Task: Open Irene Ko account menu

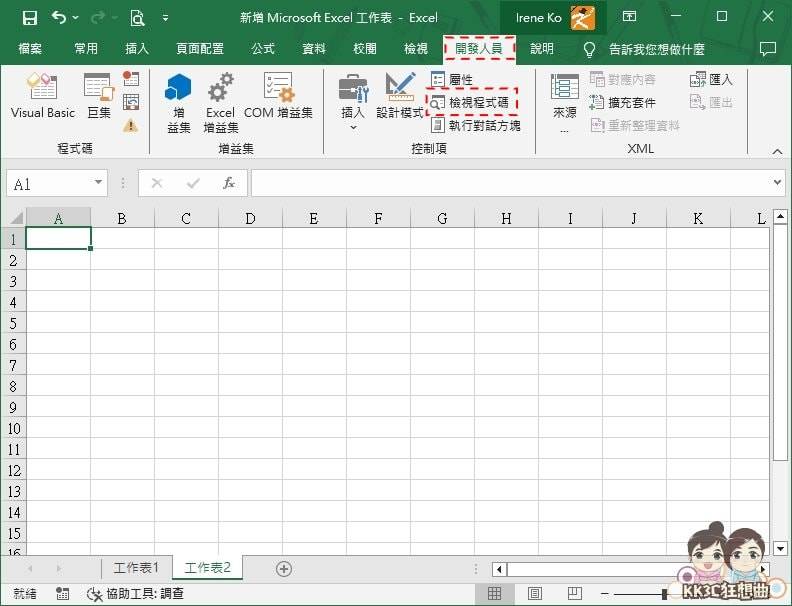Action: [554, 18]
